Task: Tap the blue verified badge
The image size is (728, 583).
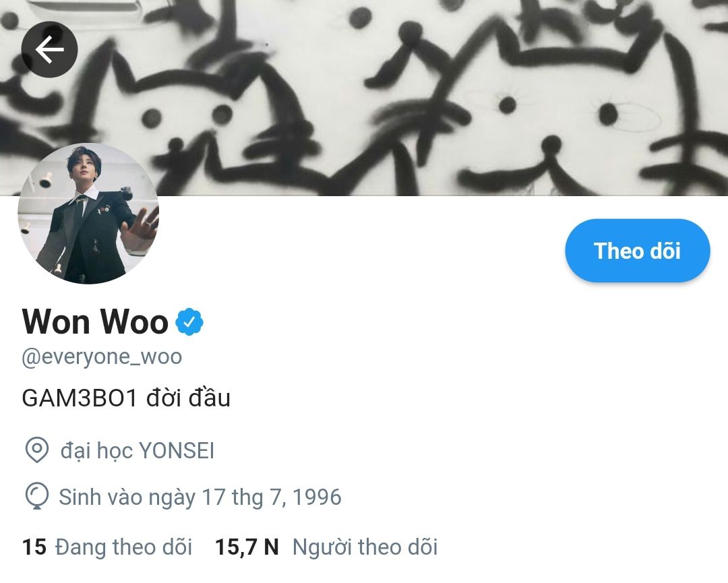Action: pyautogui.click(x=189, y=321)
